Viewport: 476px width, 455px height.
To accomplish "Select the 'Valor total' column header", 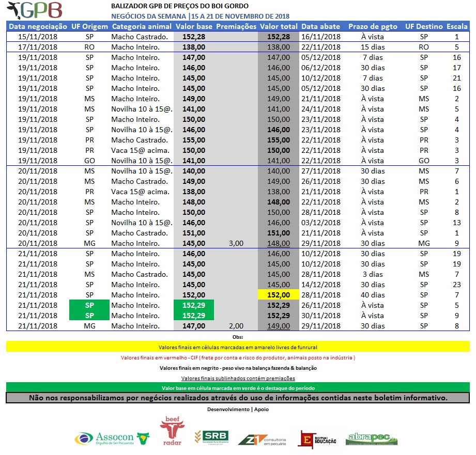I will click(279, 26).
